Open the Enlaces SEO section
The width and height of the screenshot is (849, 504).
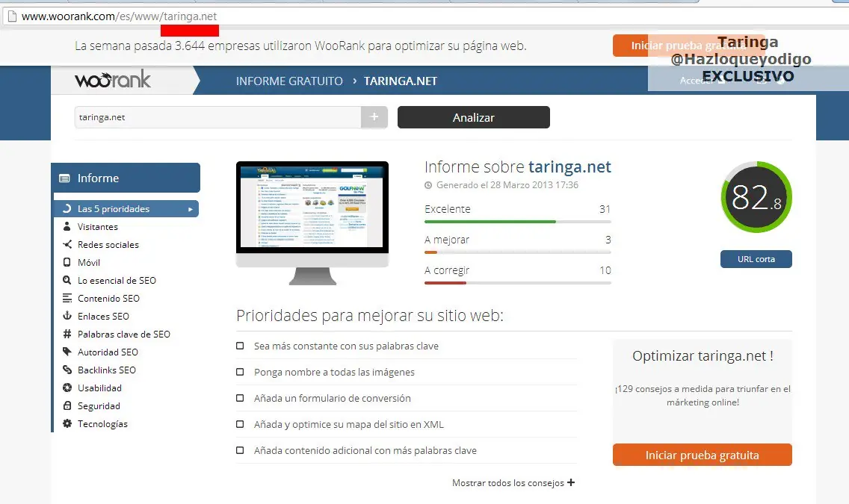[x=103, y=316]
